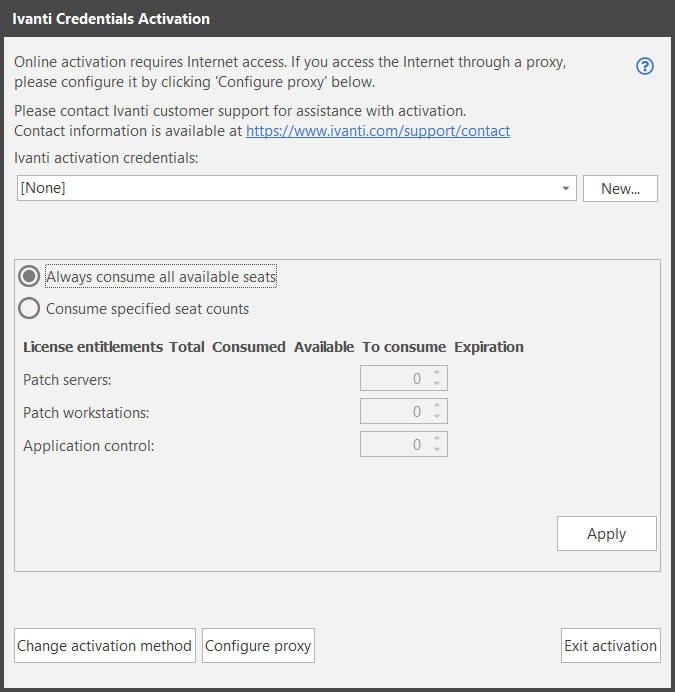Click the [None] credentials combo box

pyautogui.click(x=297, y=188)
